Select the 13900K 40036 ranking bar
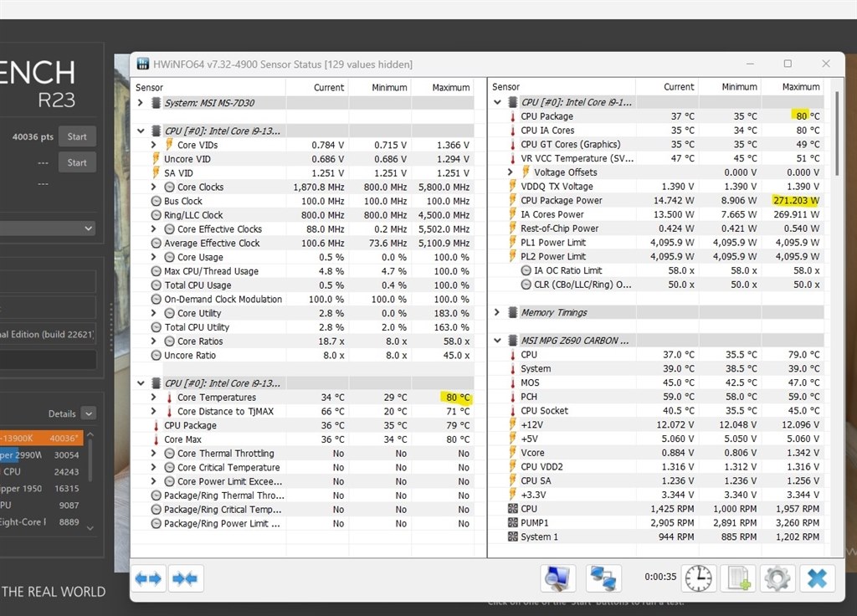The height and width of the screenshot is (616, 857). tap(42, 438)
